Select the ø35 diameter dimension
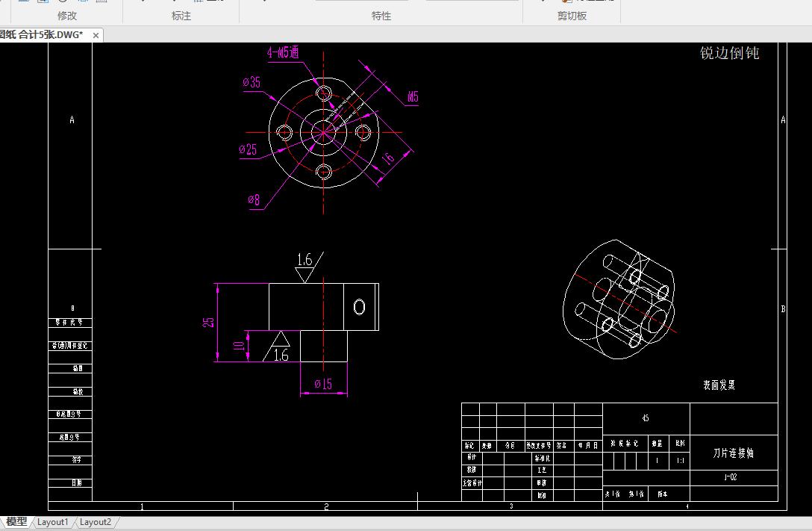The width and height of the screenshot is (812, 531). 252,82
